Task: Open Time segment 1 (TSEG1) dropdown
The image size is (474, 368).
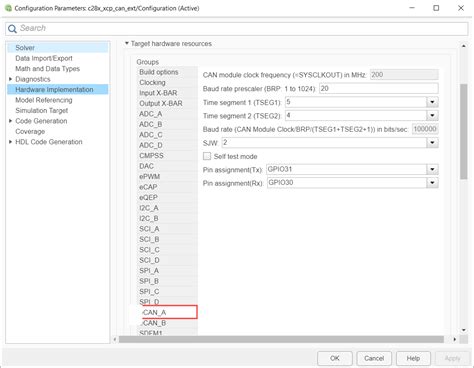Action: pyautogui.click(x=432, y=102)
